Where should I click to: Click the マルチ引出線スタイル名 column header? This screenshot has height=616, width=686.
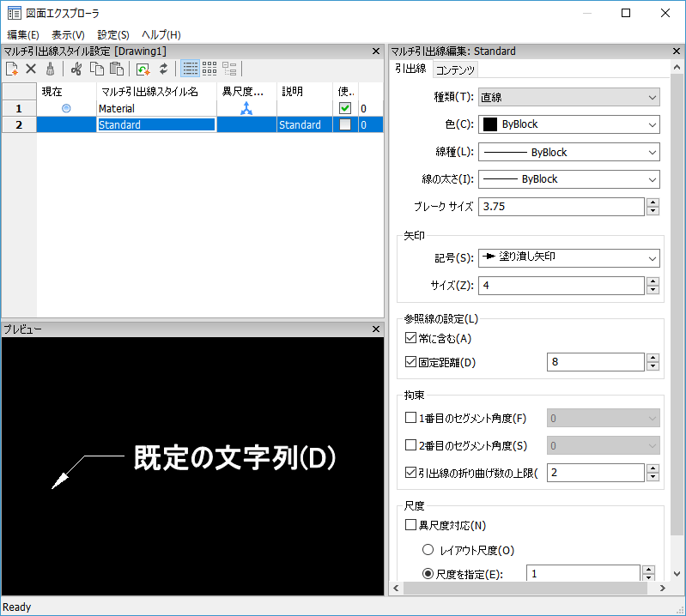156,92
